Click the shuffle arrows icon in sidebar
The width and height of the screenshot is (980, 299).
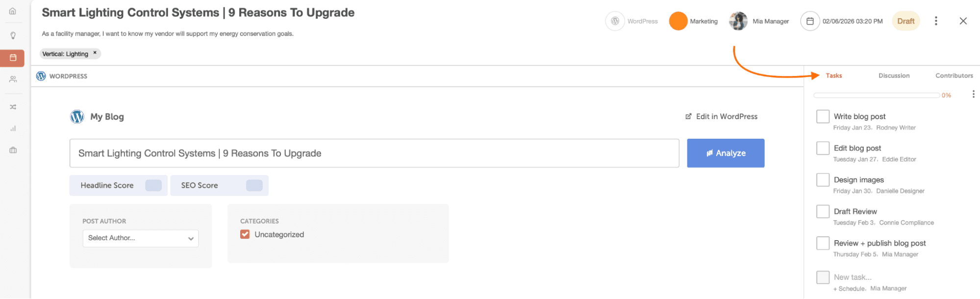[x=13, y=107]
